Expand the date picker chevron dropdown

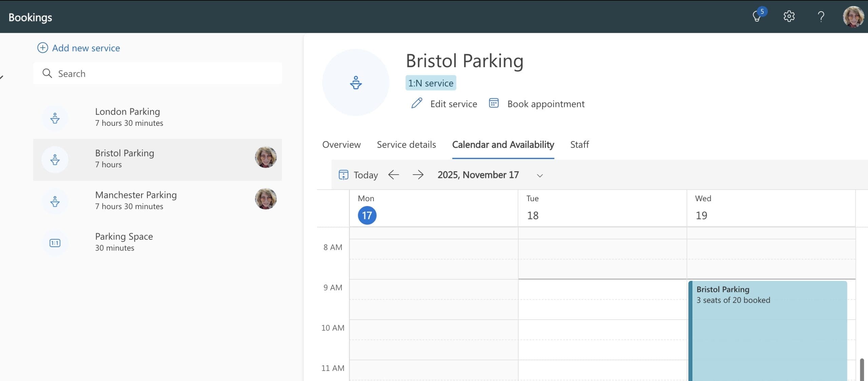(540, 176)
